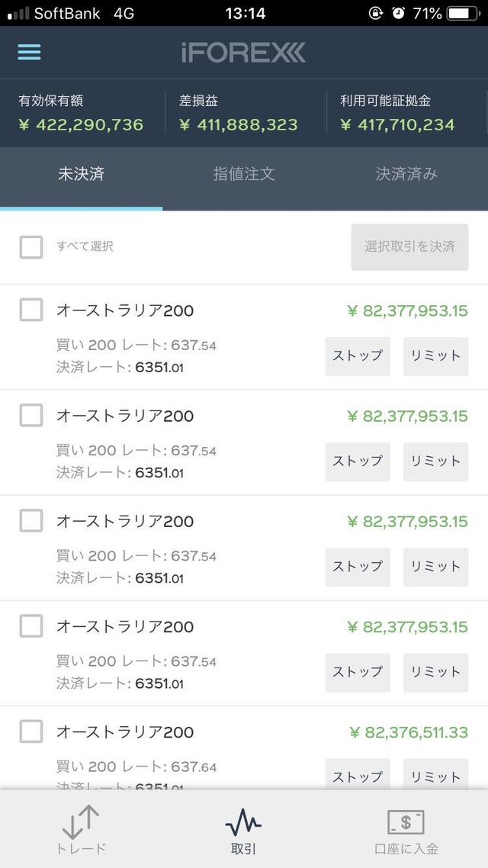The image size is (488, 868).
Task: Check the すべて選択 select-all checkbox
Action: 31,247
